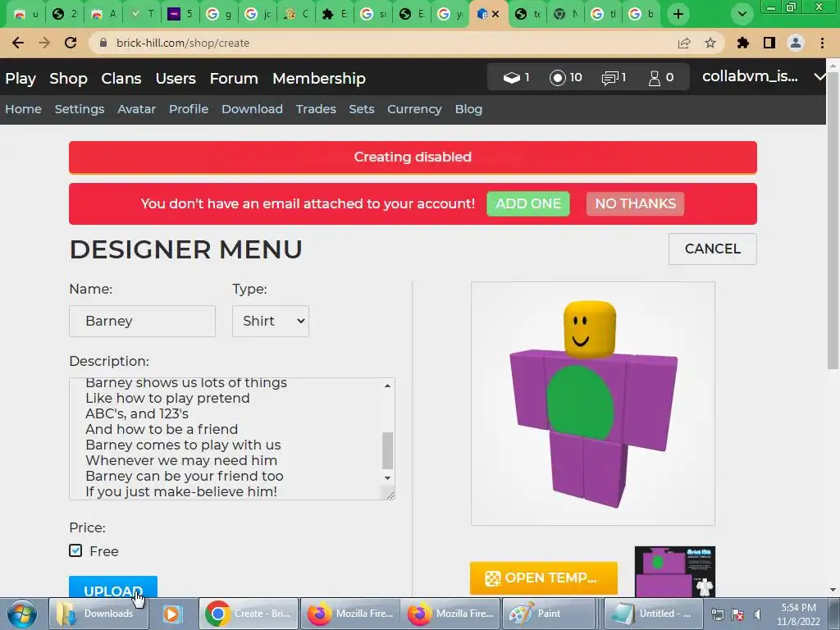
Task: Open the Untitled Notepad taskbar window
Action: 651,614
